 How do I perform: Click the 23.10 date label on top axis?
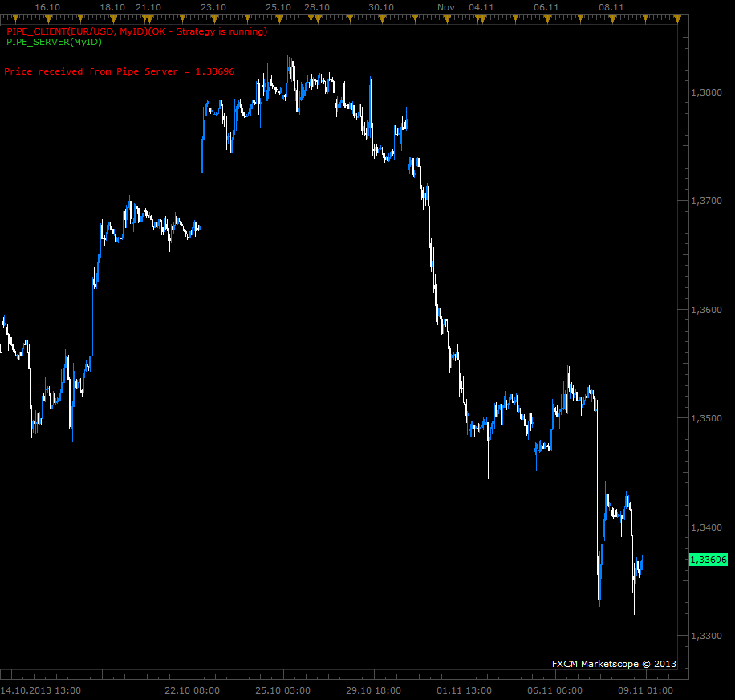coord(213,7)
